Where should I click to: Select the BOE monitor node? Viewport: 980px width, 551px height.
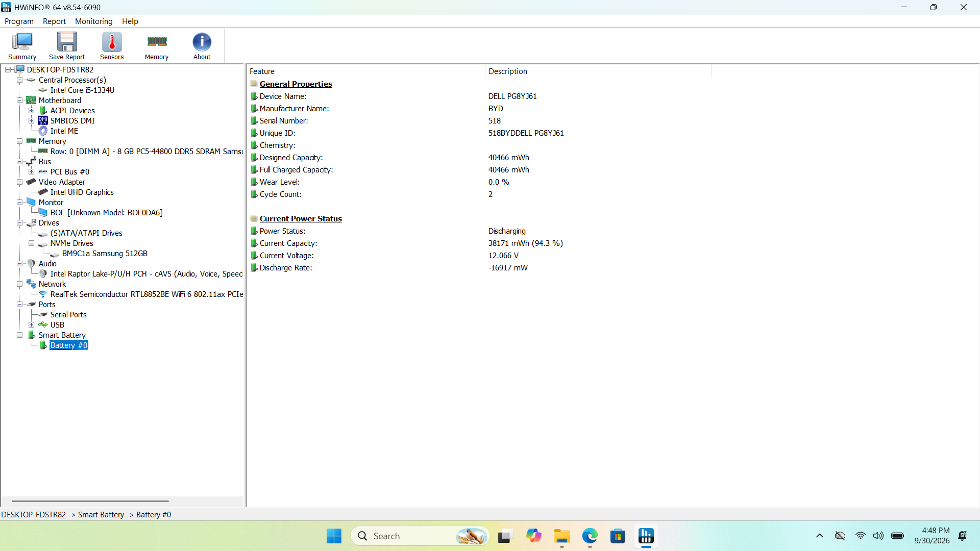[106, 213]
